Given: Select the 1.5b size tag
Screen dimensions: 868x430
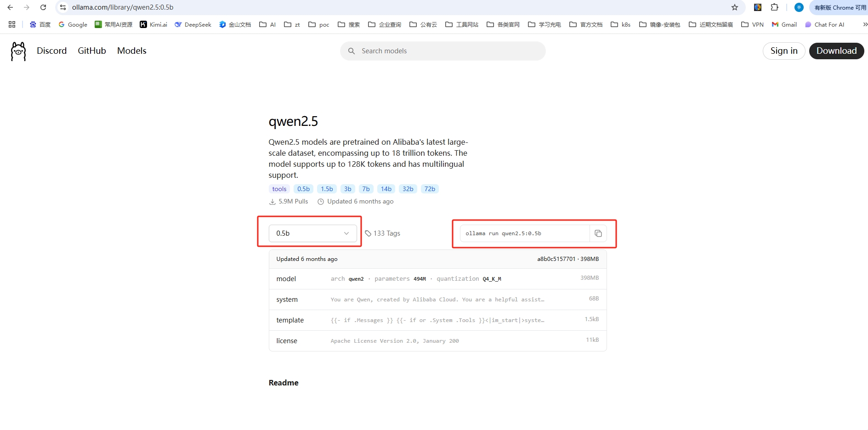Looking at the screenshot, I should [327, 189].
